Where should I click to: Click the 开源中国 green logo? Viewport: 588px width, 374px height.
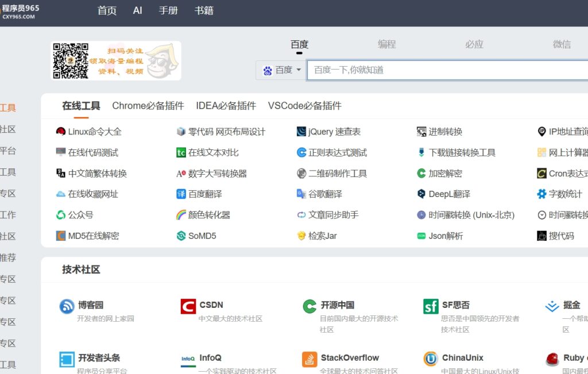tap(310, 306)
